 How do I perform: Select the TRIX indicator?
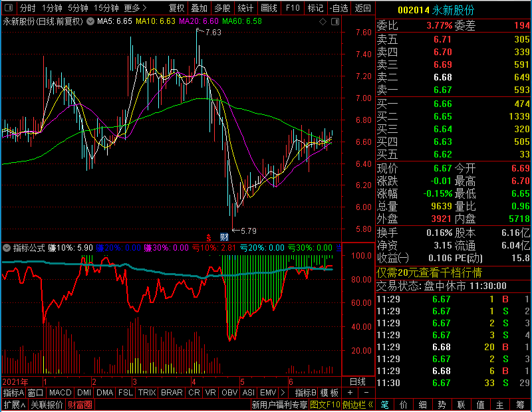pos(147,393)
